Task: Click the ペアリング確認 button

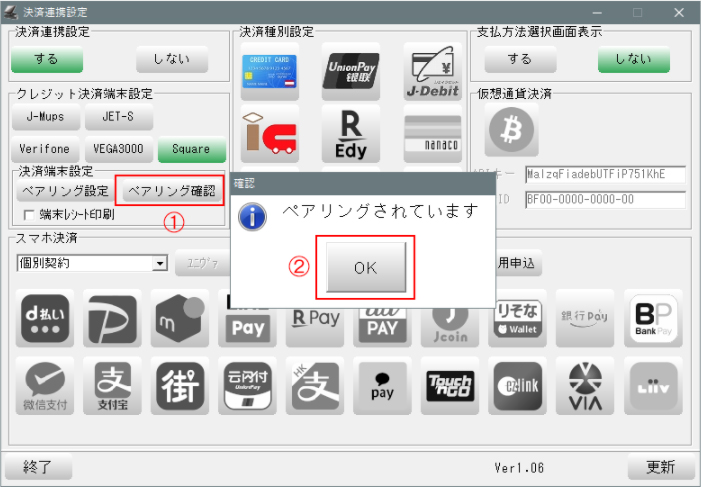Action: click(171, 190)
